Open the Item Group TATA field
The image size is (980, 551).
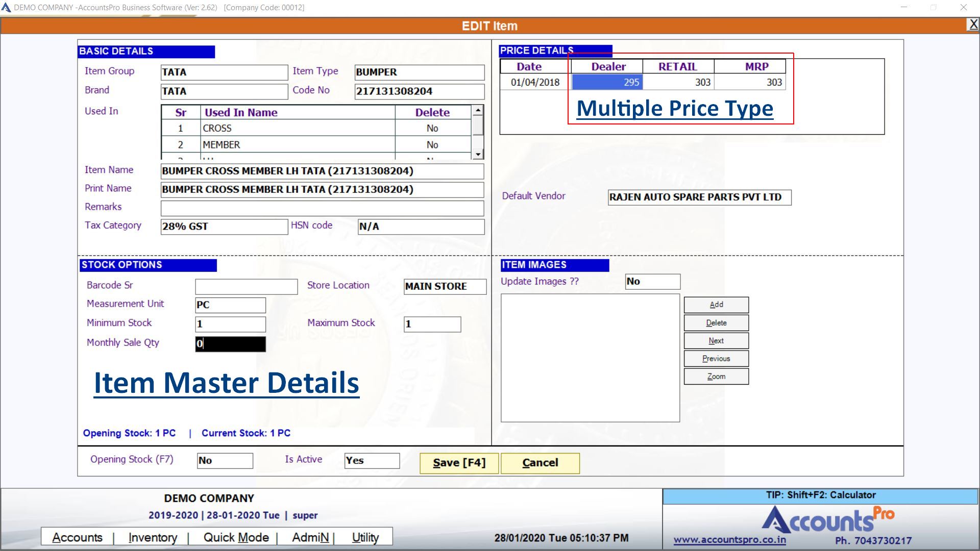tap(224, 72)
